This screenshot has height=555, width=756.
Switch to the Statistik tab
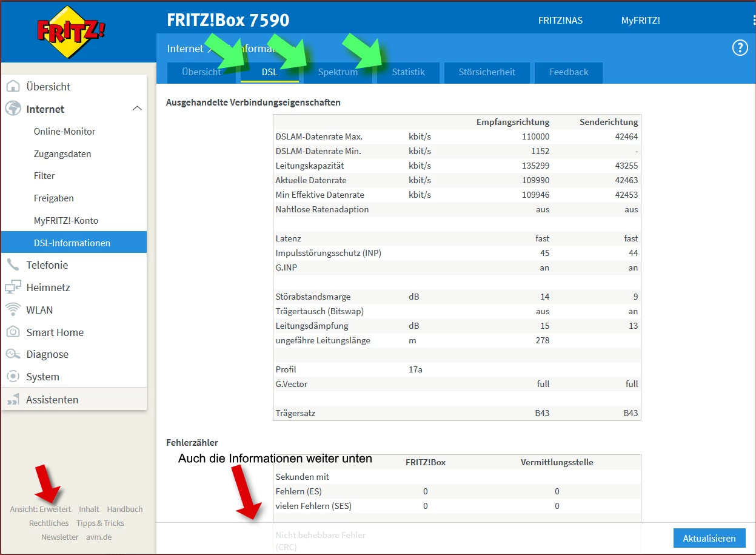[408, 72]
